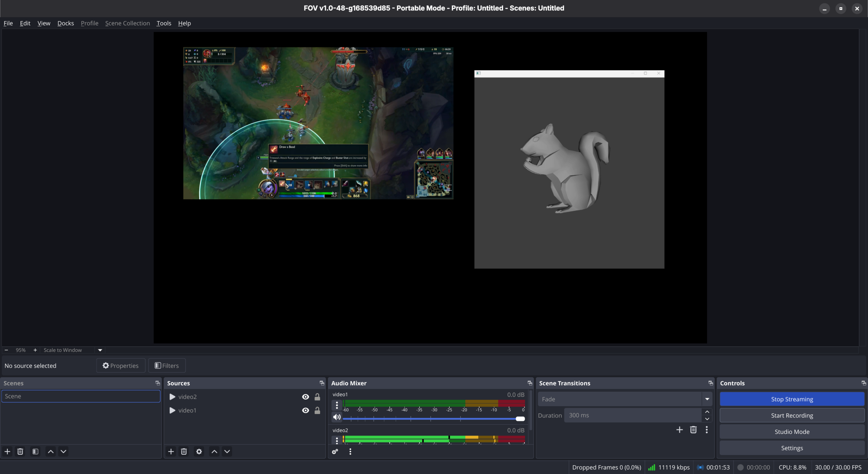Select the Scene entry in Scenes list

81,396
